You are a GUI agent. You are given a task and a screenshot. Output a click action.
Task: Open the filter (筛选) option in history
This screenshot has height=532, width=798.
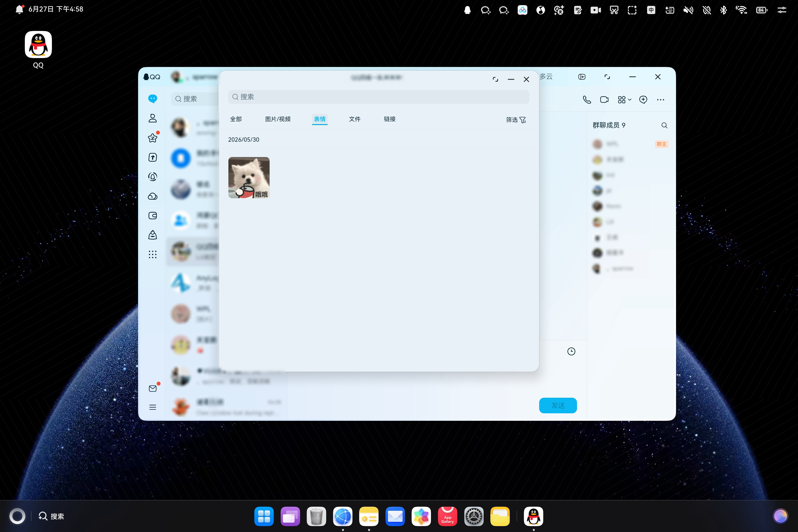[516, 120]
